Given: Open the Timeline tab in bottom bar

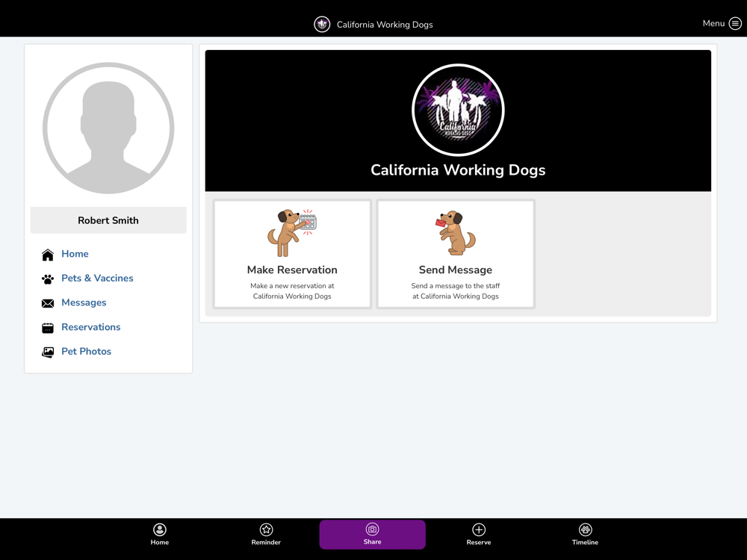Looking at the screenshot, I should pyautogui.click(x=585, y=535).
